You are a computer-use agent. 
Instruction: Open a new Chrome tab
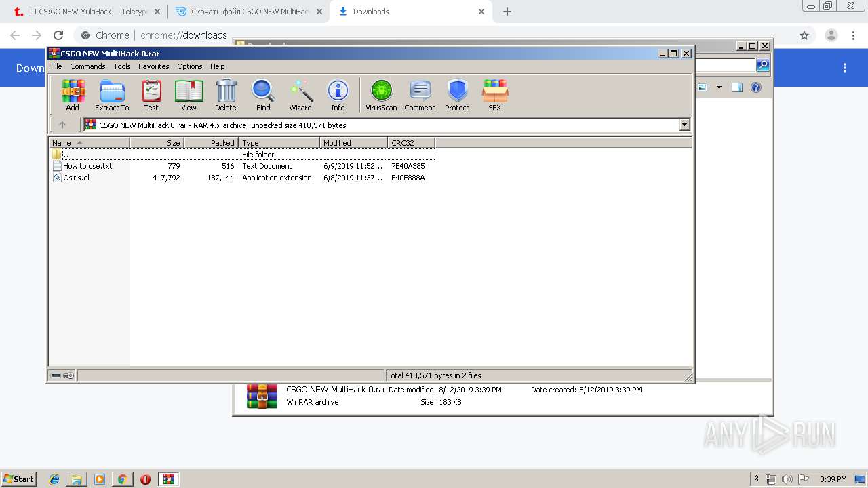[507, 12]
